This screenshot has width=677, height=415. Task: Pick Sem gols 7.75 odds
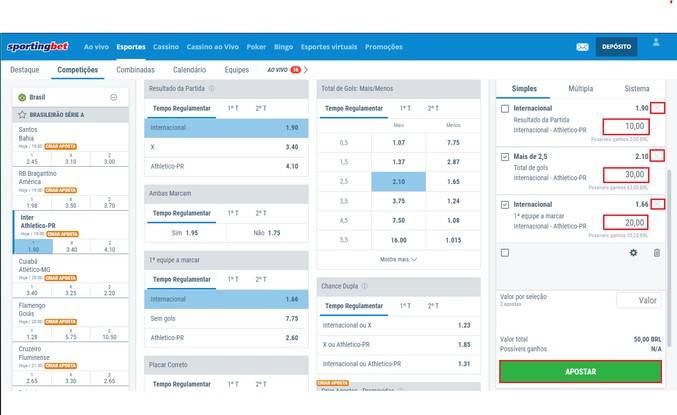point(226,319)
